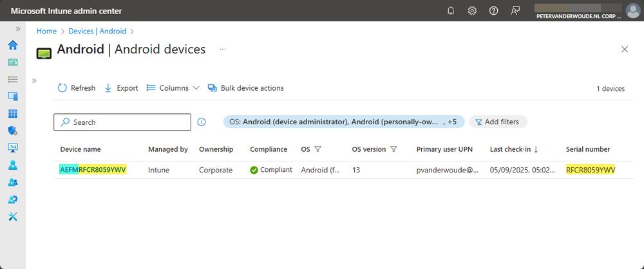644x269 pixels.
Task: Select OS version 13 cell
Action: click(x=356, y=170)
